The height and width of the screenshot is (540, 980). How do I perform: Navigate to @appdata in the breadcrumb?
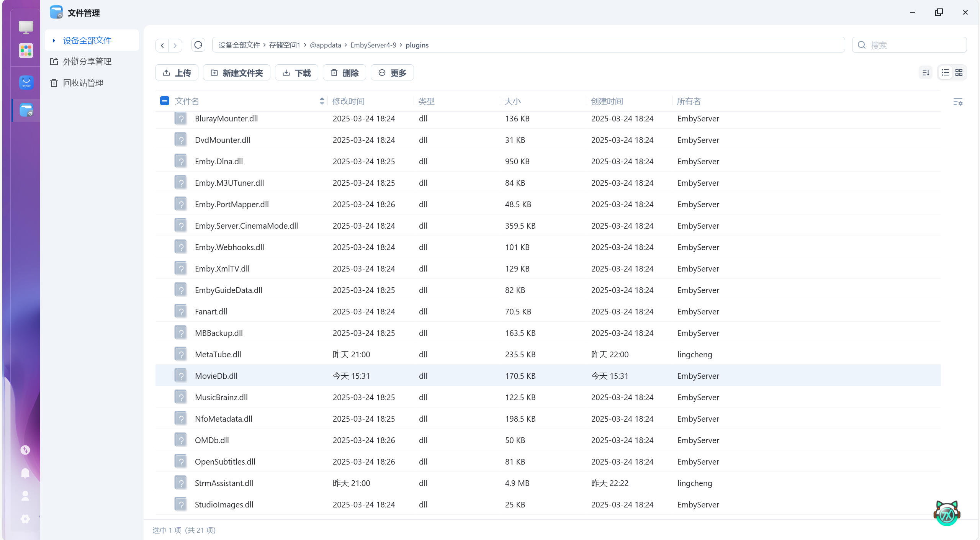point(326,45)
